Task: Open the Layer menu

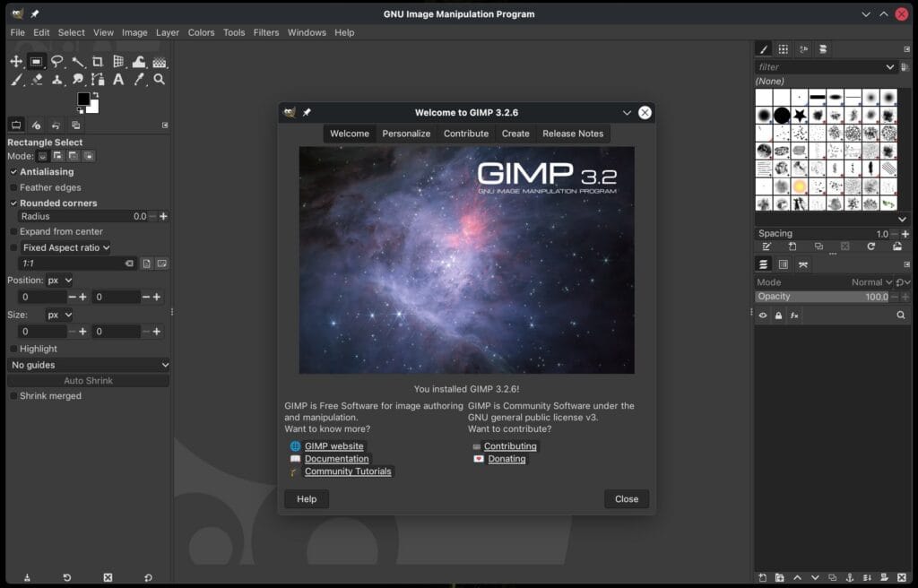Action: [168, 32]
